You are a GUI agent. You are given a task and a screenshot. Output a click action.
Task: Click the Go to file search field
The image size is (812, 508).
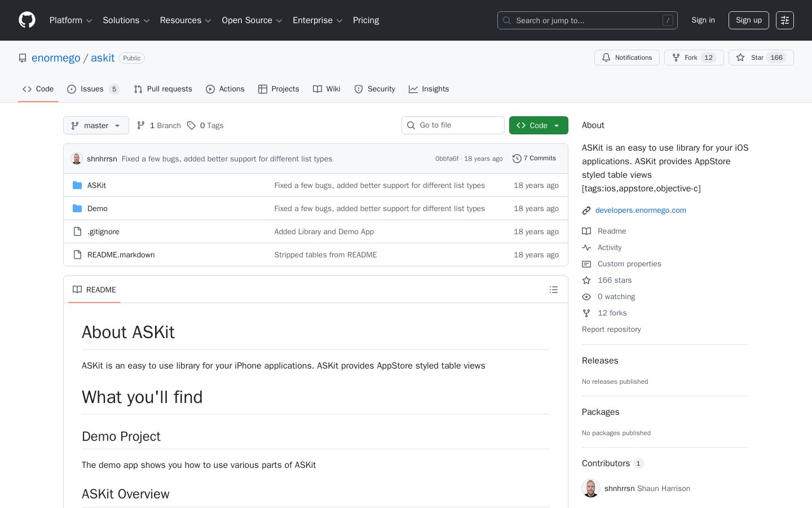point(453,125)
